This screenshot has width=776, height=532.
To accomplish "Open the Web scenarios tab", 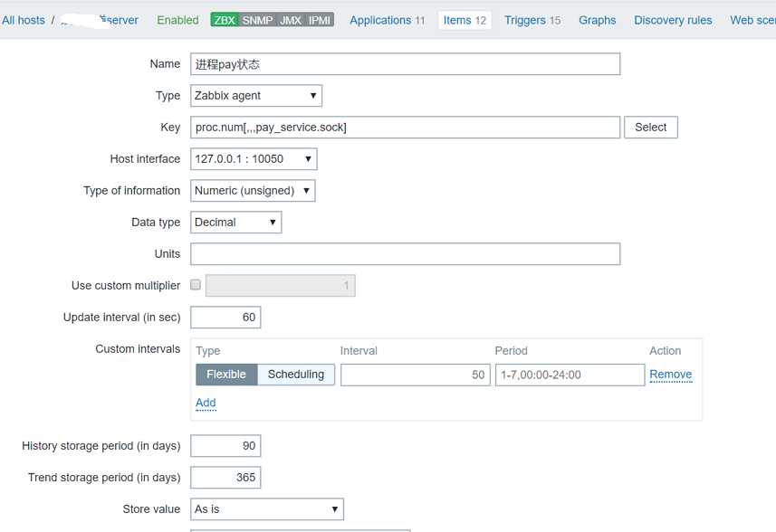I will tap(752, 20).
